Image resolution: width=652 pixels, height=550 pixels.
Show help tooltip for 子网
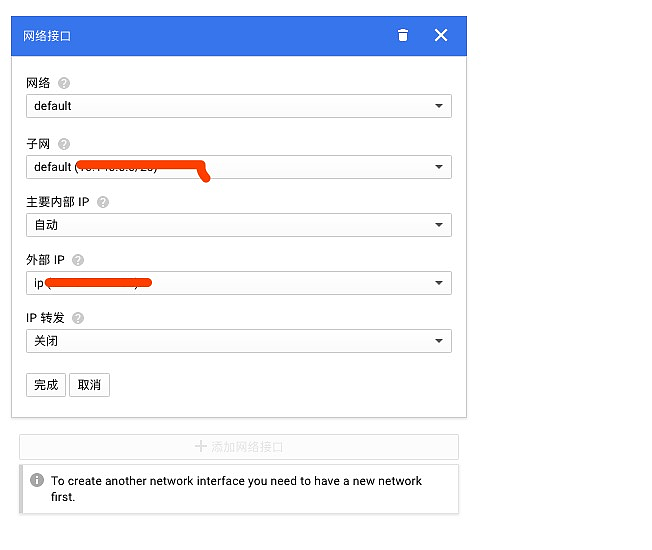pyautogui.click(x=64, y=144)
